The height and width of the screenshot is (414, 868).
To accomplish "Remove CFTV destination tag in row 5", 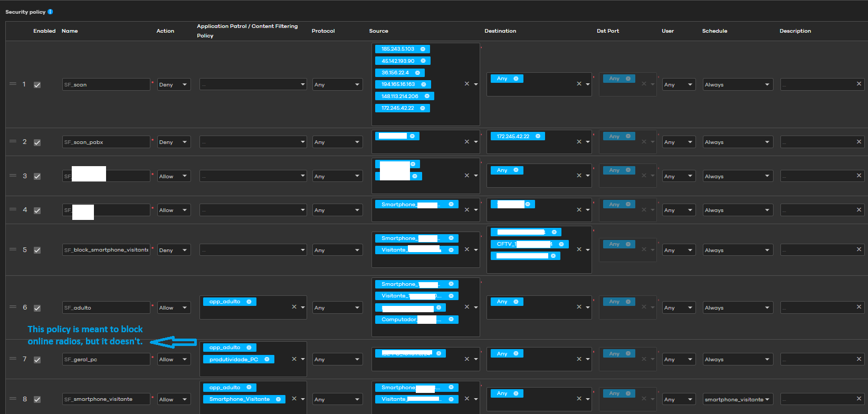I will click(561, 244).
